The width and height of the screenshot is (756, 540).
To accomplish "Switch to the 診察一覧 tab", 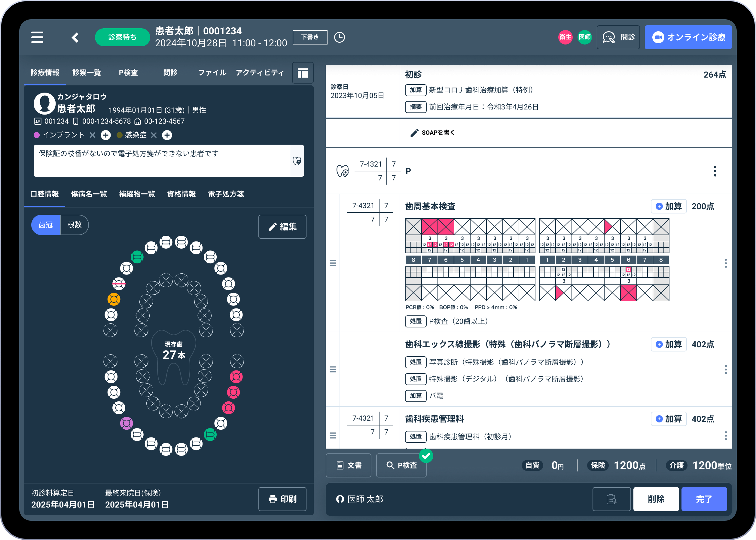I will point(87,72).
